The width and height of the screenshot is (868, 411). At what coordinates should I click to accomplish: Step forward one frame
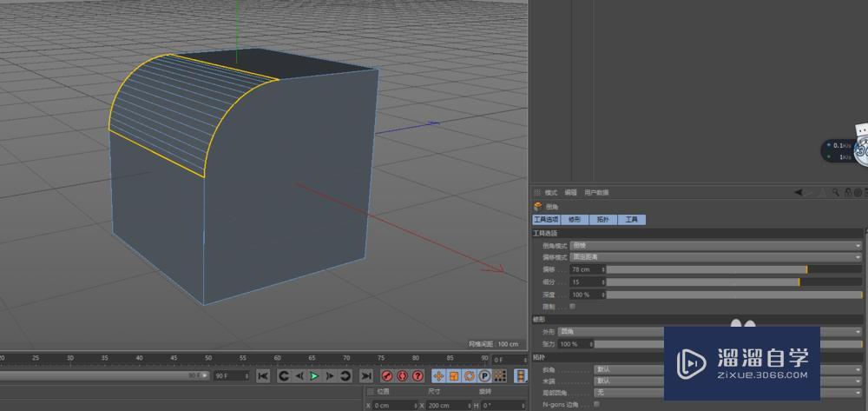click(x=330, y=376)
